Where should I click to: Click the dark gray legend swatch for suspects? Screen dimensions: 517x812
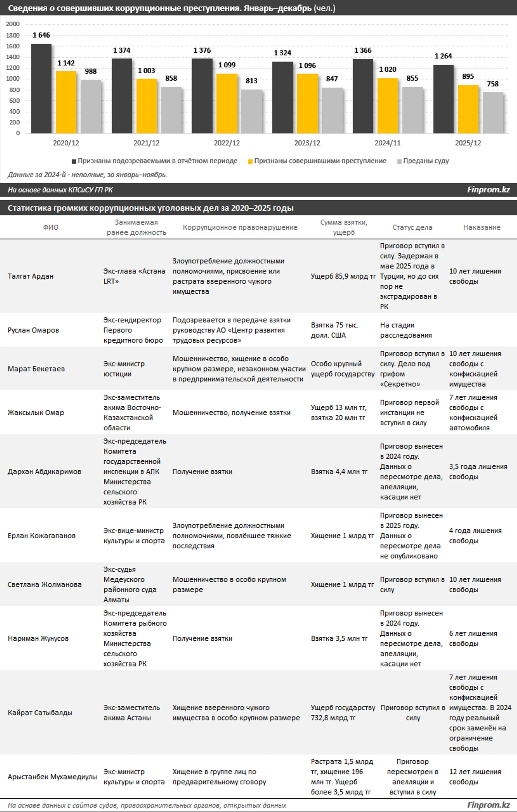[x=74, y=162]
